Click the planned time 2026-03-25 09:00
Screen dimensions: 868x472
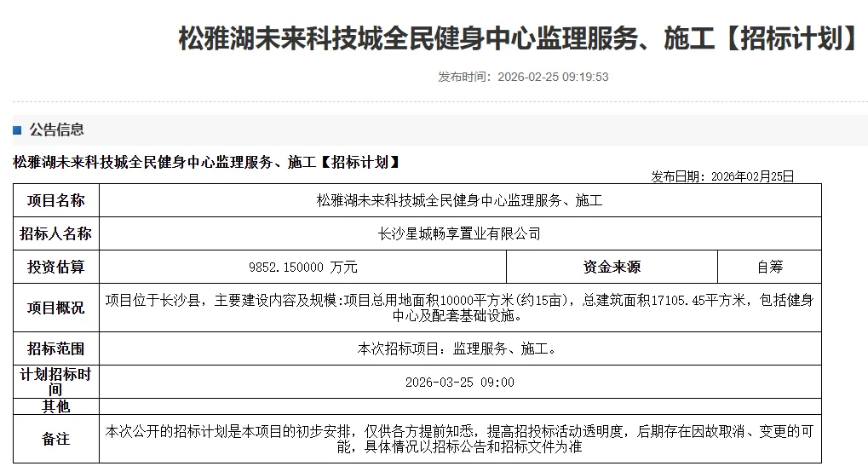pyautogui.click(x=459, y=383)
